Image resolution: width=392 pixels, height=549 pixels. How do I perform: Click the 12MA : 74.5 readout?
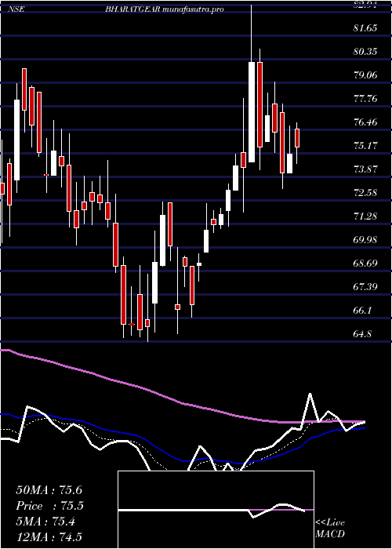(x=49, y=536)
